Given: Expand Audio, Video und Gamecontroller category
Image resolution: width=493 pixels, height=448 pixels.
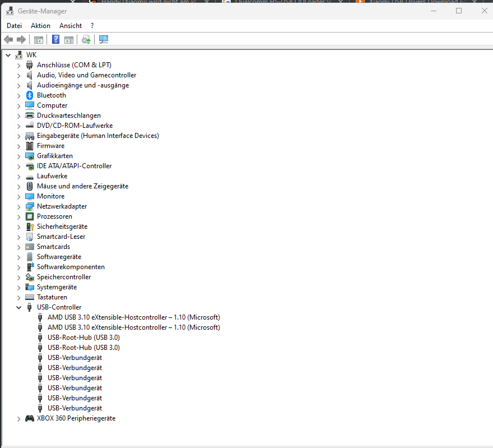Looking at the screenshot, I should coord(18,76).
